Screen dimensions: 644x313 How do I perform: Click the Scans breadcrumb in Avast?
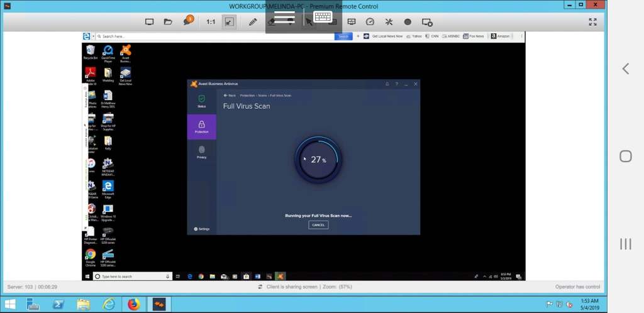(262, 95)
